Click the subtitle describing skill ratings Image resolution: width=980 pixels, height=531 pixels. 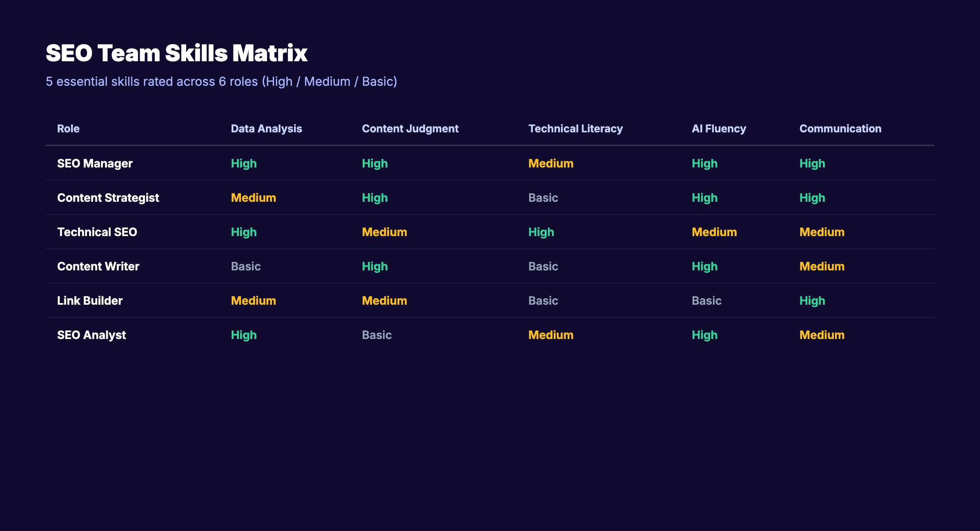pos(221,81)
